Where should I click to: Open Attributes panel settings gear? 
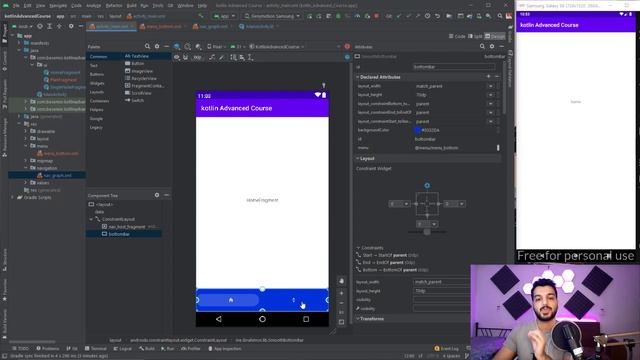(x=492, y=47)
